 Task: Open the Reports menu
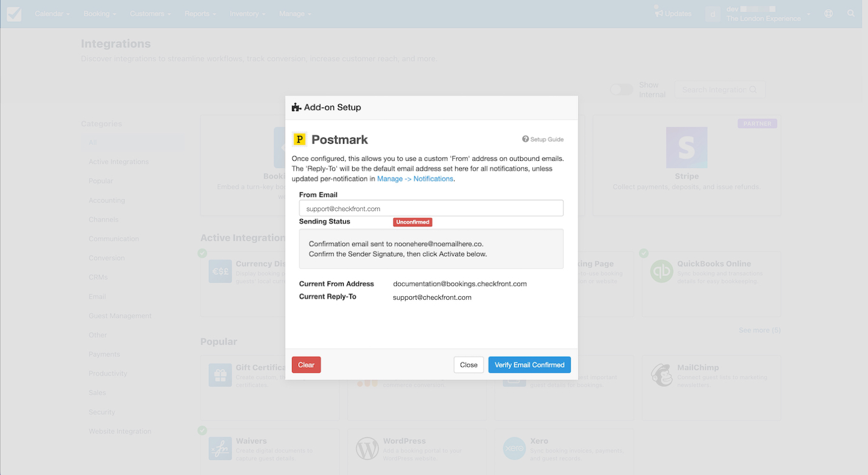(200, 13)
